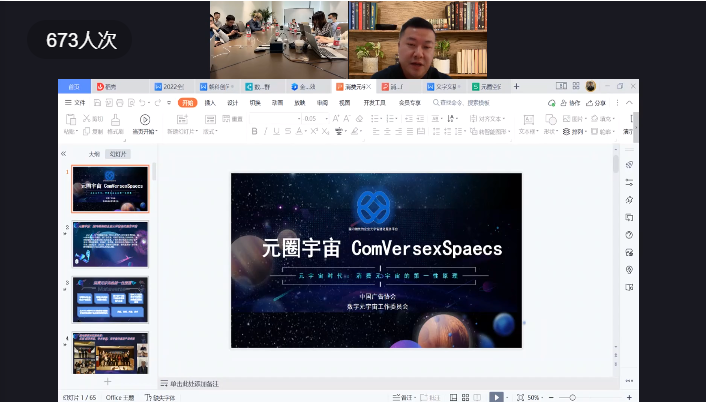Click the print icon in quick access toolbar

click(x=120, y=103)
